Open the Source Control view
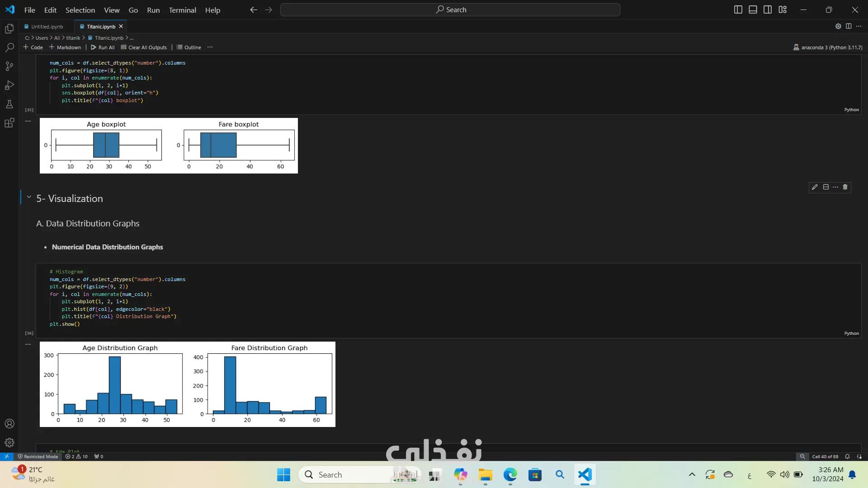This screenshot has height=488, width=868. click(x=9, y=66)
